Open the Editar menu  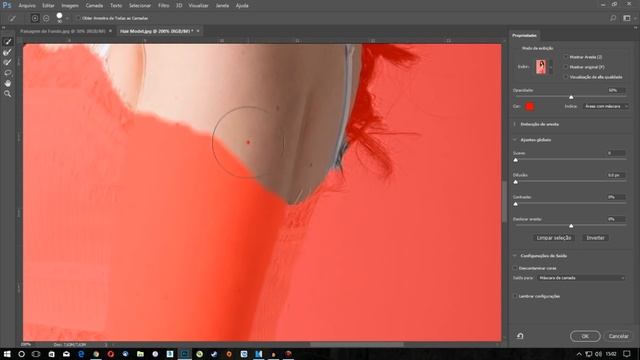[x=48, y=6]
